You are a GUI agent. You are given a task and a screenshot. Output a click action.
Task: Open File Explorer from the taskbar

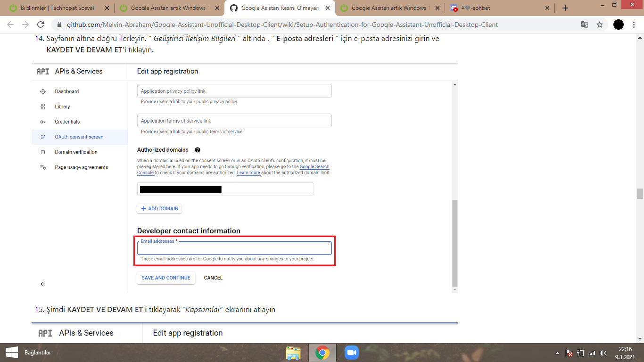(293, 353)
